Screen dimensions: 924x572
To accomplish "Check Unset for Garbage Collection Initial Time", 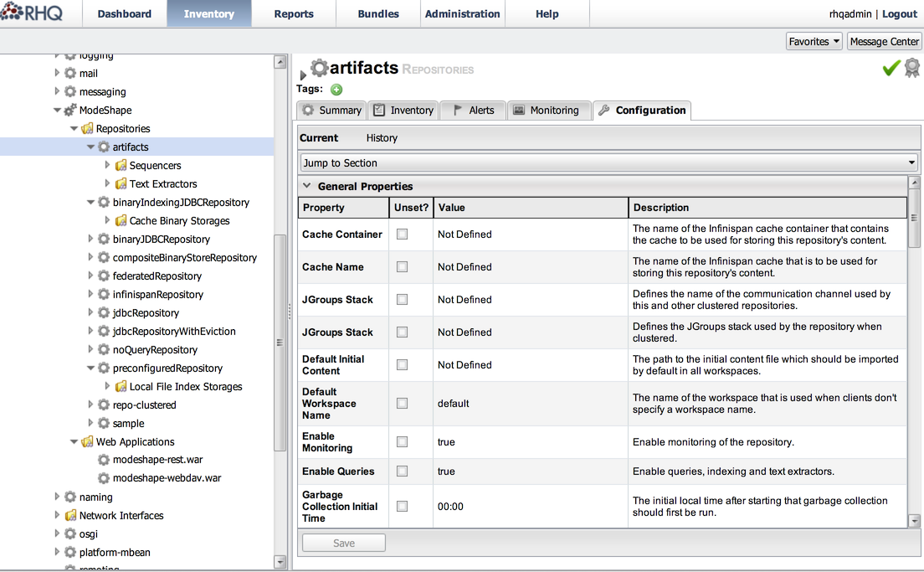I will point(402,506).
